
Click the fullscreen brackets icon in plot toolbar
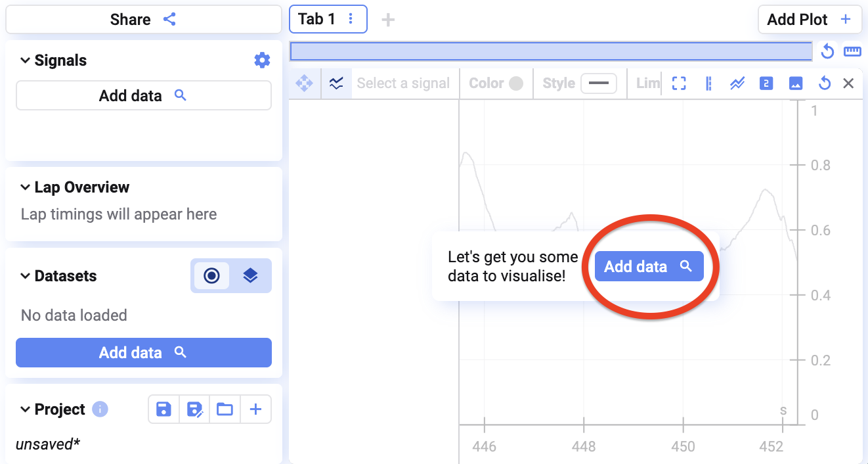click(679, 83)
